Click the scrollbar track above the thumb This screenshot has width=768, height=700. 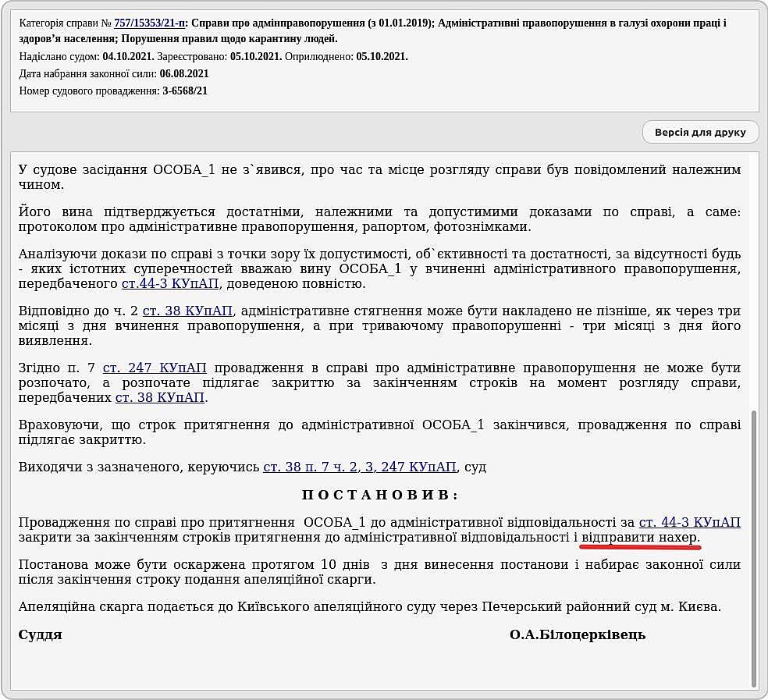753,273
